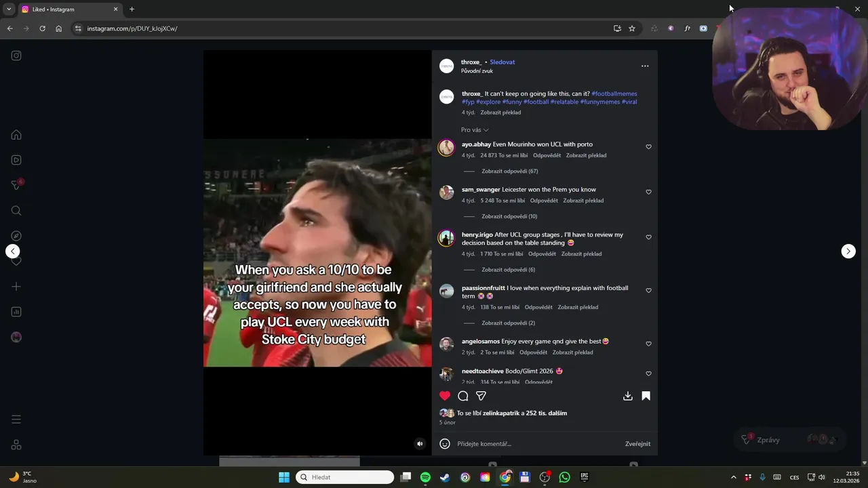Expand Zobrazit odpovědi (67) replies

click(509, 171)
